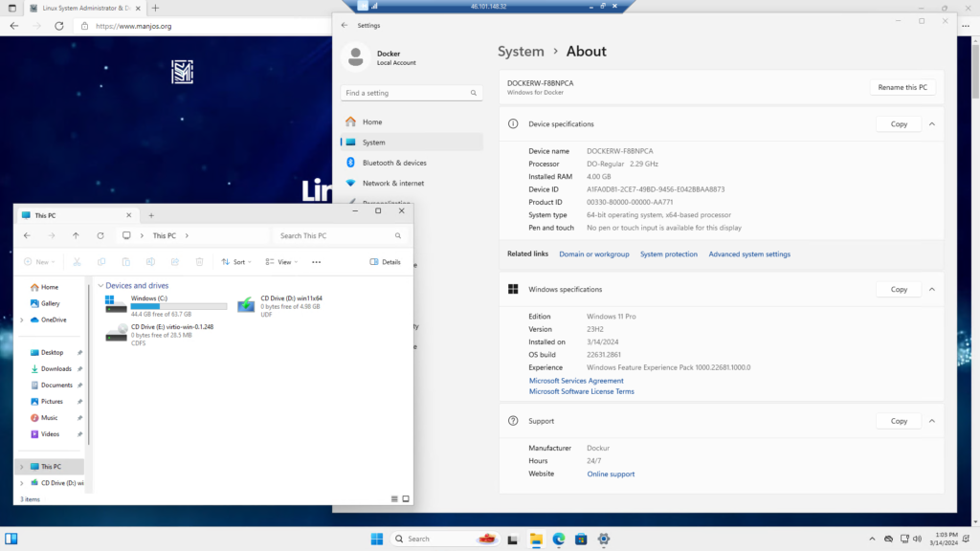Open the See more ellipsis in File Explorer
The width and height of the screenshot is (980, 551).
pos(316,262)
